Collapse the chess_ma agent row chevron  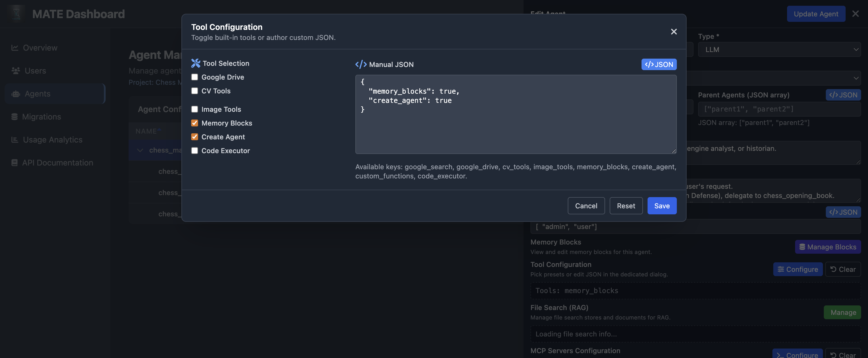[x=140, y=150]
